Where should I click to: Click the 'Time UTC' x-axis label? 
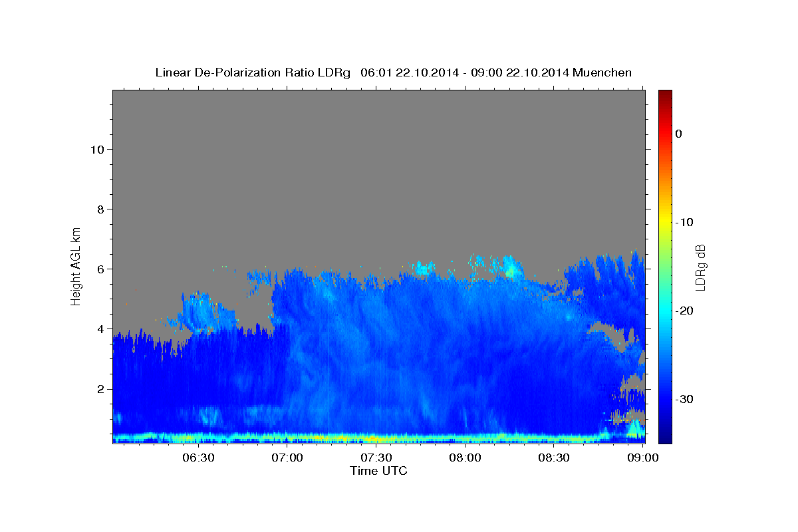[x=378, y=471]
